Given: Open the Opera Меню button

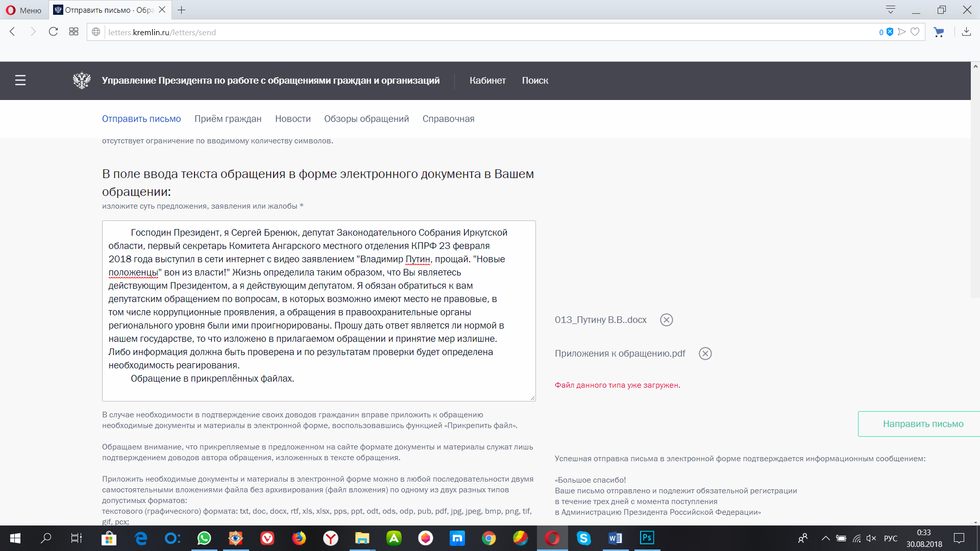Looking at the screenshot, I should click(23, 10).
